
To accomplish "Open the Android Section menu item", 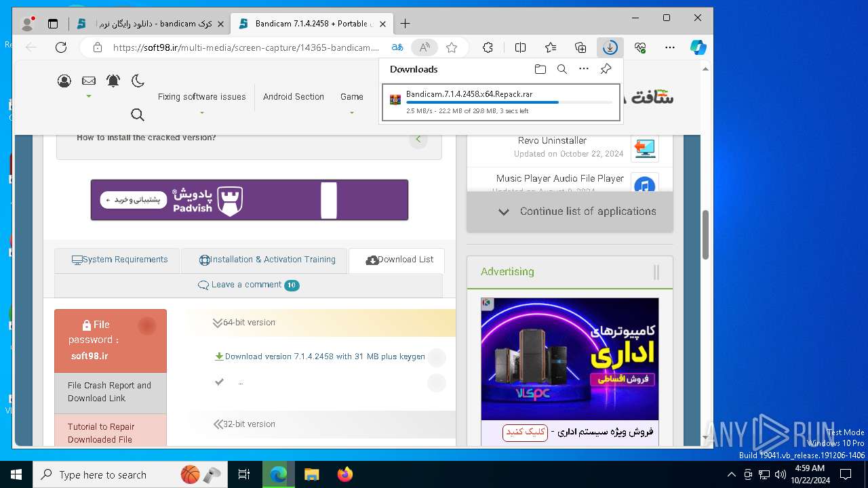I will [294, 97].
